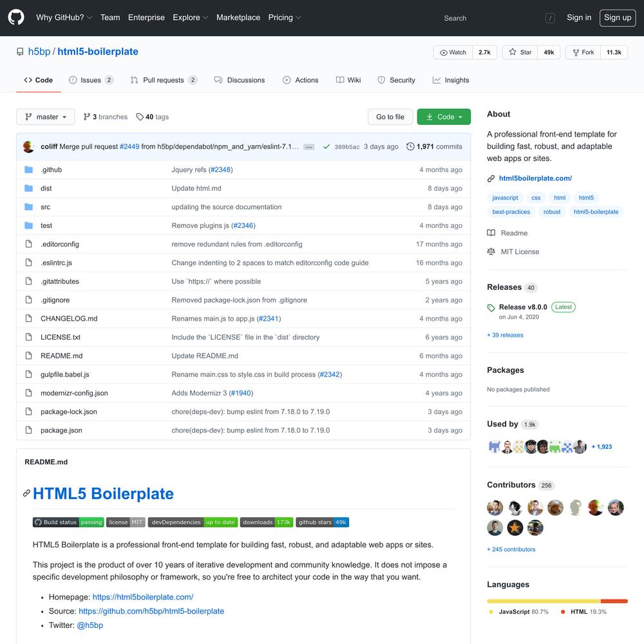644x644 pixels.
Task: Expand the Explore menu
Action: (190, 17)
